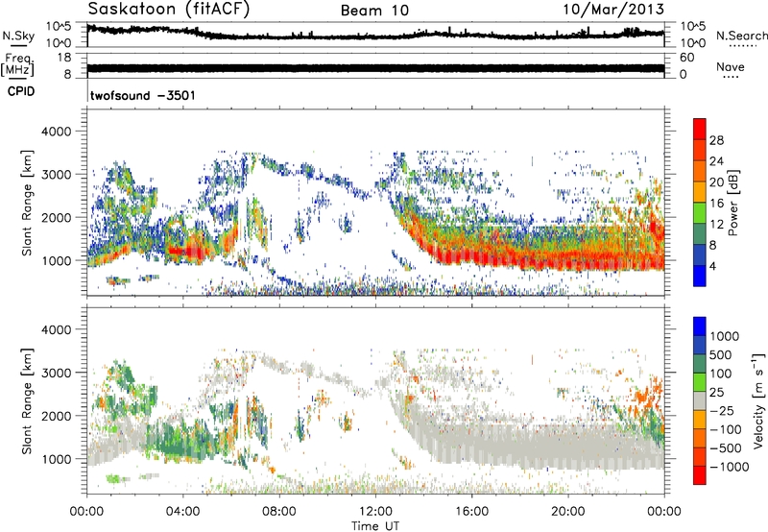Click the date '10/Mar/2013'

[x=613, y=9]
